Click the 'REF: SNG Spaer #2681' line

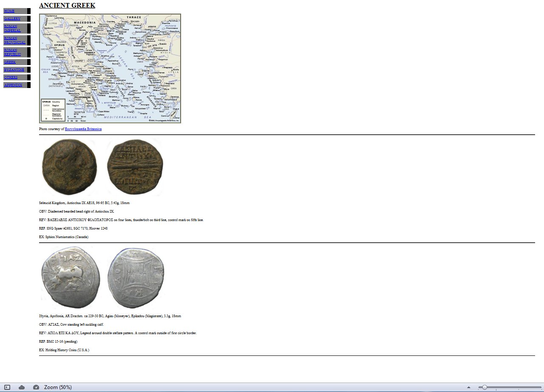coord(73,228)
